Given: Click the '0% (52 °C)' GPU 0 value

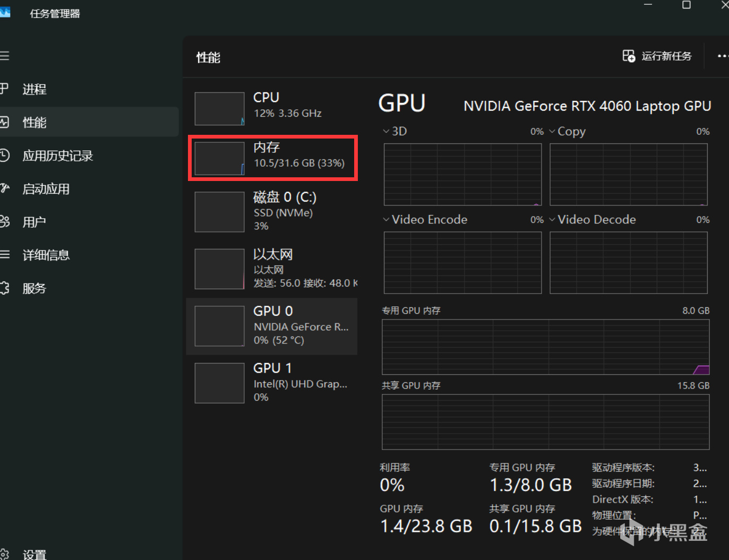Looking at the screenshot, I should pyautogui.click(x=279, y=340).
